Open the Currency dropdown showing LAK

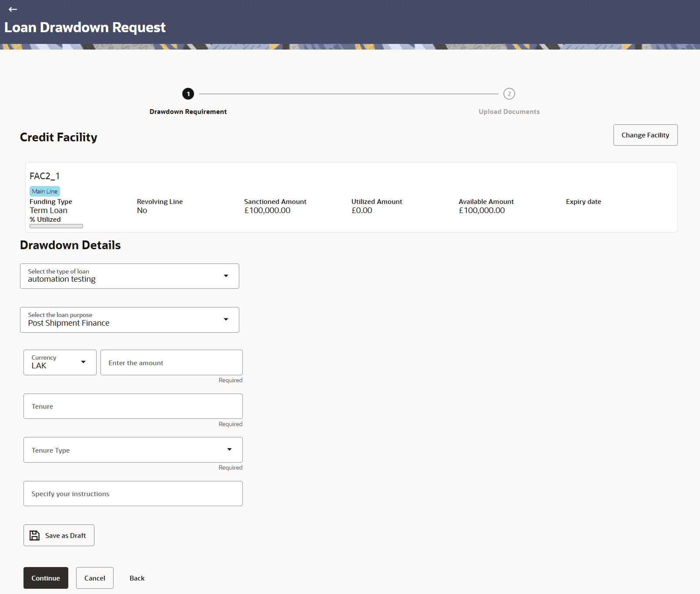click(x=60, y=363)
